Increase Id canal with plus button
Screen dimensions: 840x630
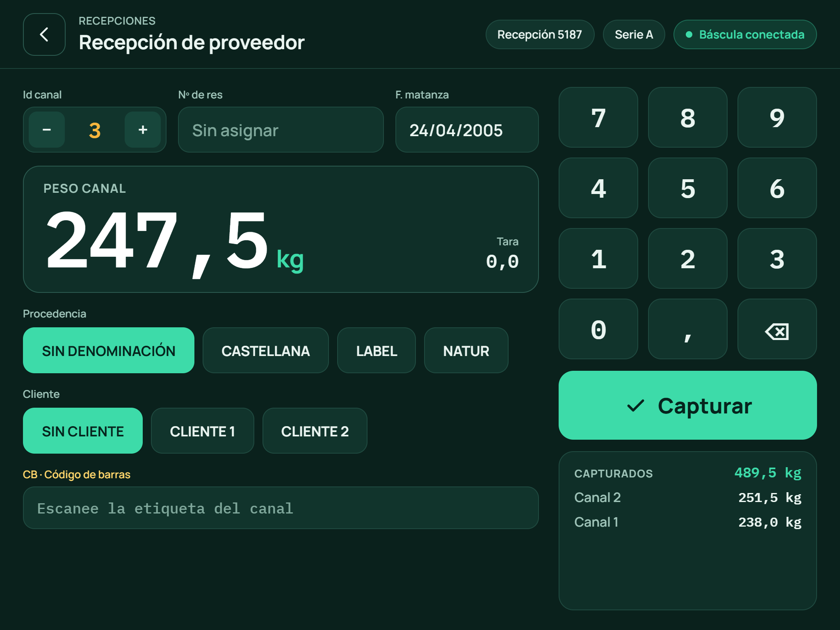[143, 130]
